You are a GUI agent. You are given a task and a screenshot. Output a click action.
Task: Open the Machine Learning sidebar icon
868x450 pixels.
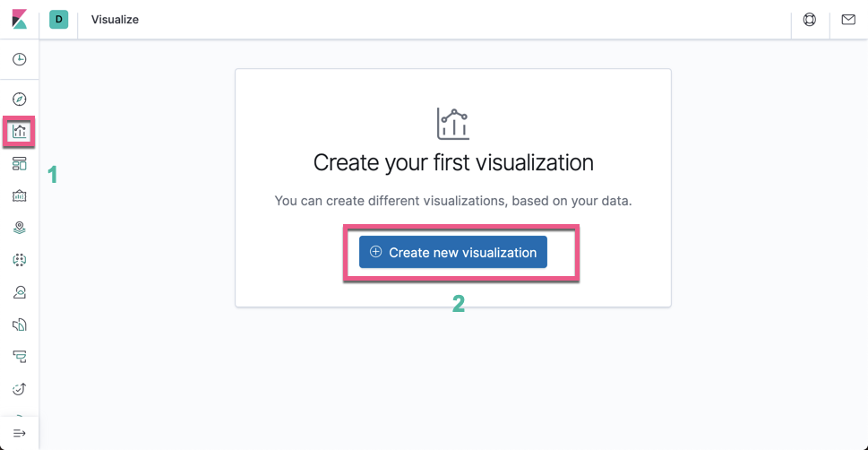(20, 260)
